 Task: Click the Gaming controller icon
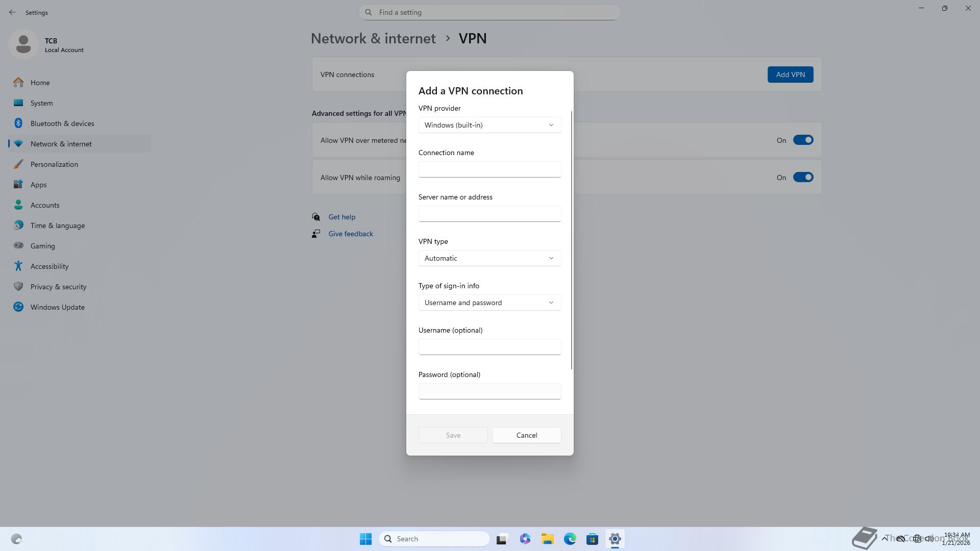(x=18, y=245)
